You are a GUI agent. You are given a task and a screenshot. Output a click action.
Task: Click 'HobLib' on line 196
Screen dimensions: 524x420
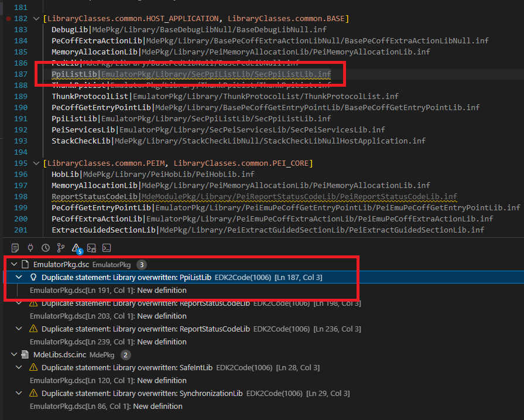pos(65,174)
